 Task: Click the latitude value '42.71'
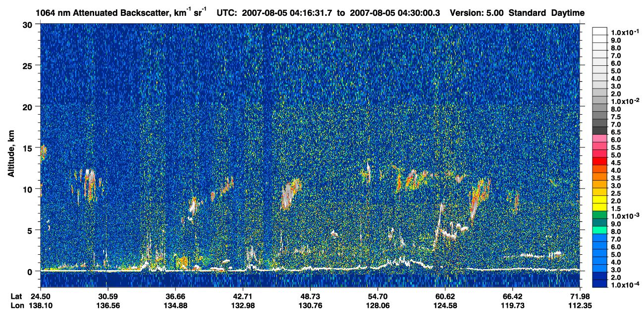[x=243, y=296]
